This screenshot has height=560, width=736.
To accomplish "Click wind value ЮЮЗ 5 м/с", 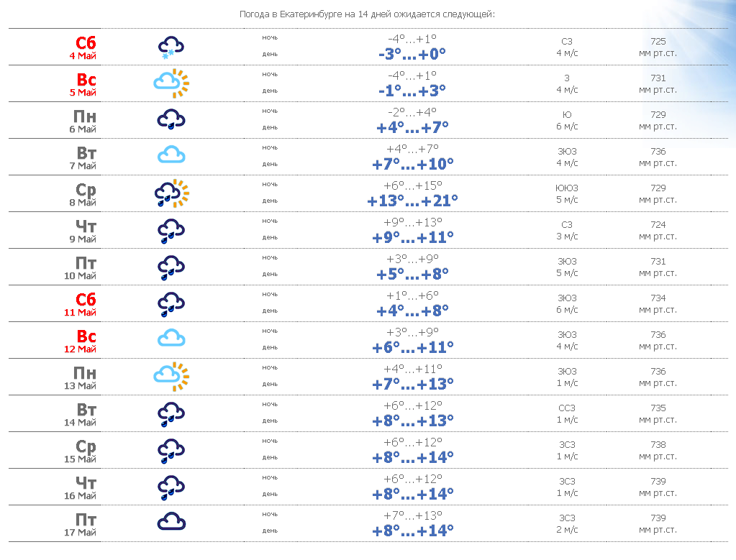I will click(567, 193).
